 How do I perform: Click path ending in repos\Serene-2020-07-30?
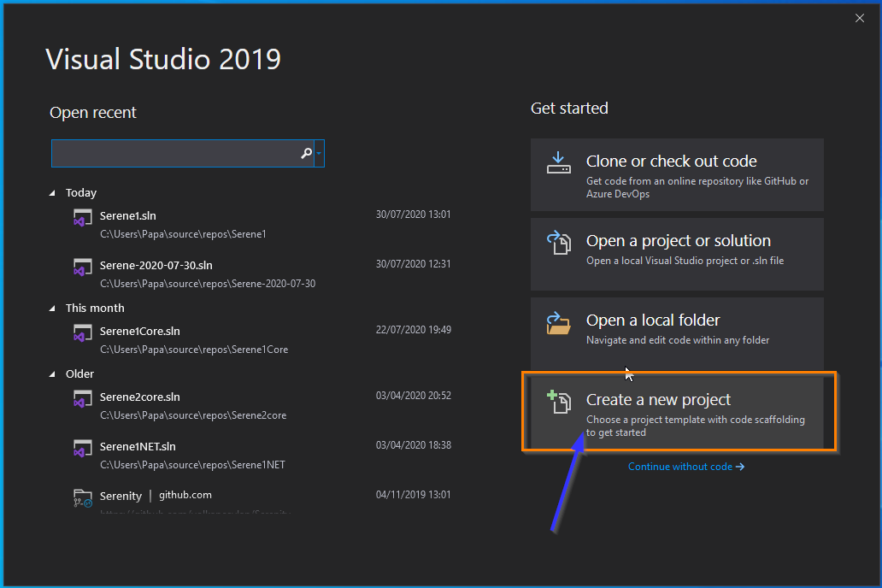pyautogui.click(x=208, y=284)
